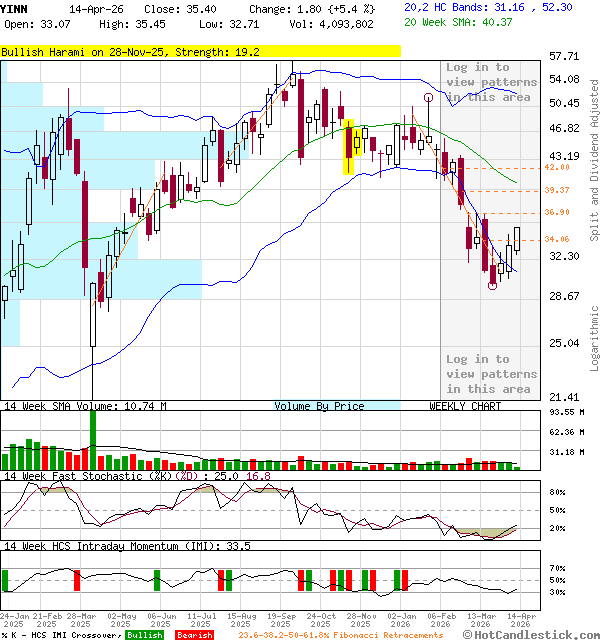
Task: Click the WEEKLY CHART label
Action: point(465,406)
